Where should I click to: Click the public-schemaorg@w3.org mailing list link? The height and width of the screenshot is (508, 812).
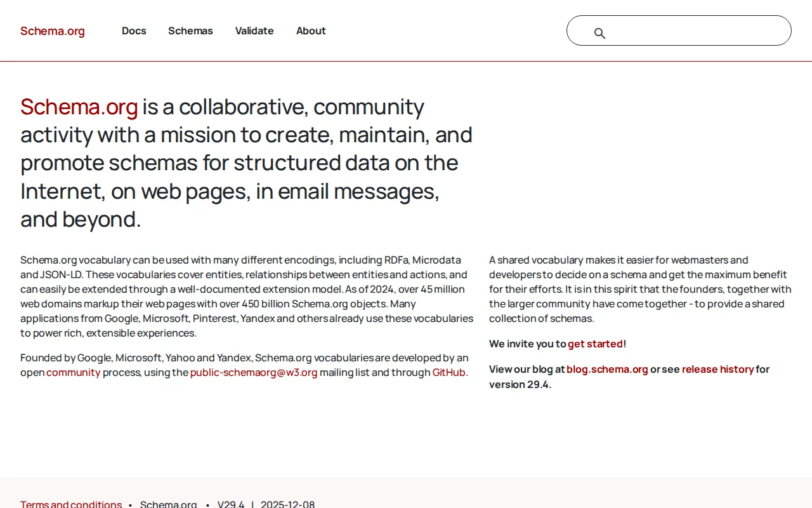coord(254,372)
